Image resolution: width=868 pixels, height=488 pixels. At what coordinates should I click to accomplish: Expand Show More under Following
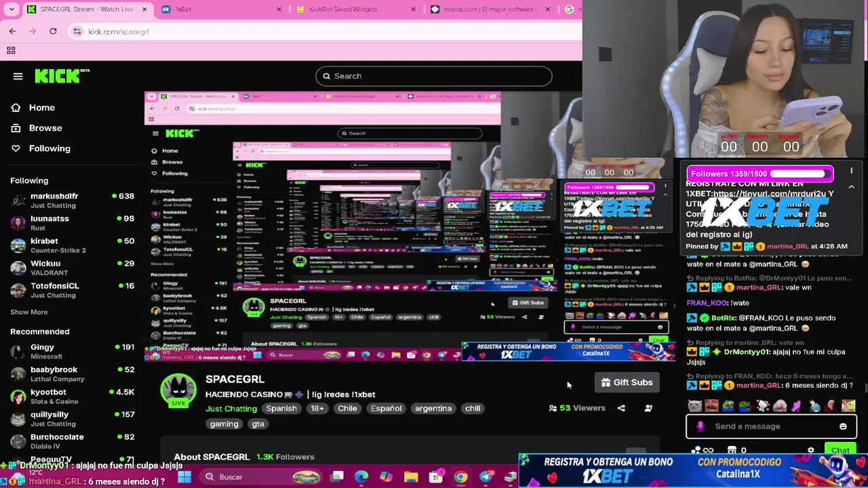pyautogui.click(x=29, y=312)
